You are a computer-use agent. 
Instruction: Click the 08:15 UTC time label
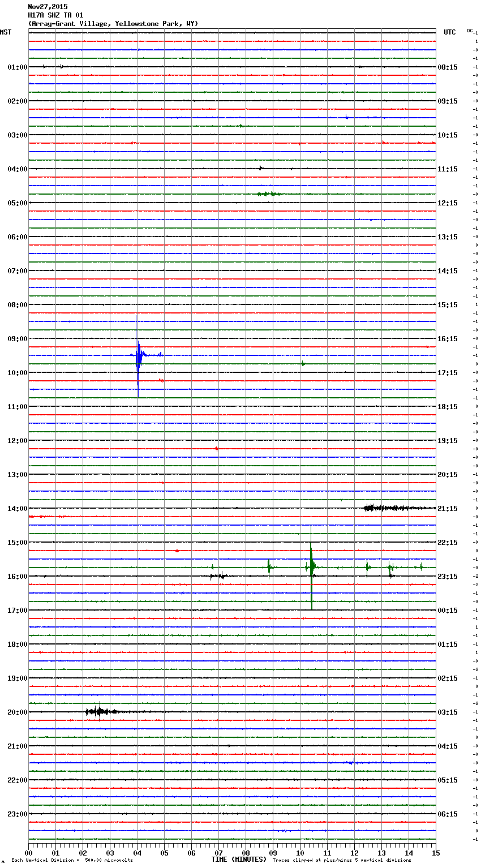click(x=448, y=67)
